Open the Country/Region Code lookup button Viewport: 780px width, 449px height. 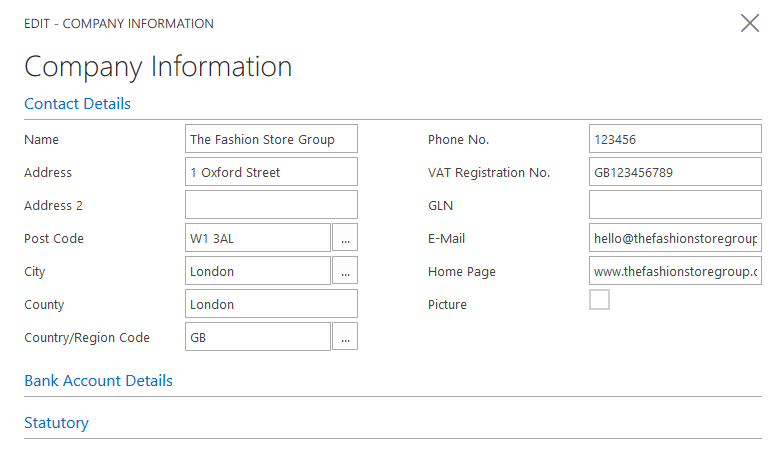coord(345,337)
